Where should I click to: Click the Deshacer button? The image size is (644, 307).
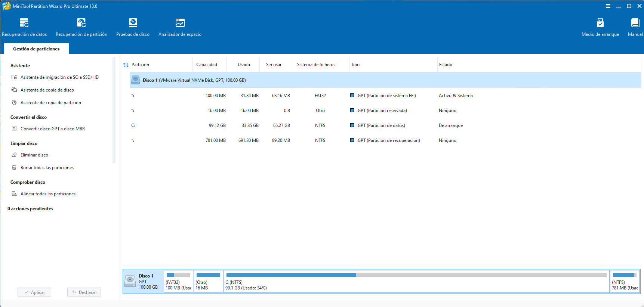click(84, 292)
